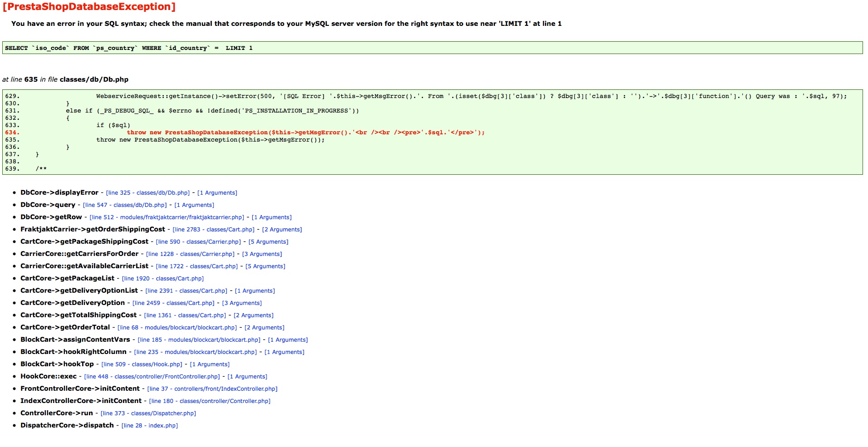Open the line 2459 classes/Cart.php link
868x447 pixels.
pos(173,303)
